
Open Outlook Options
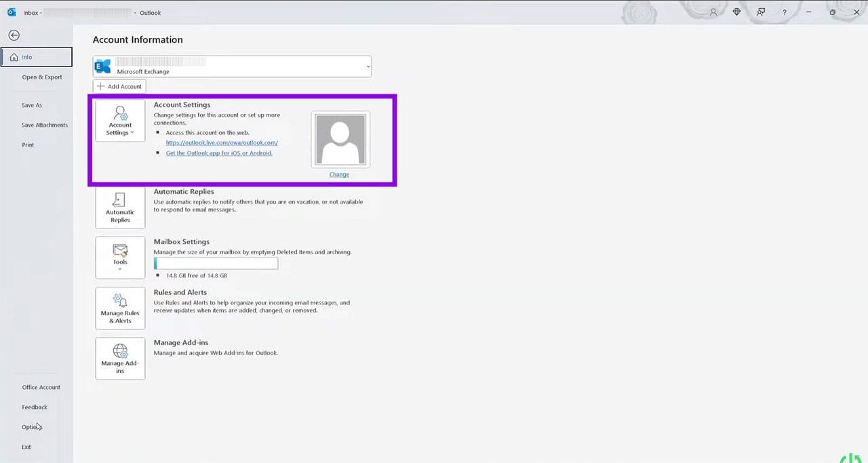31,427
